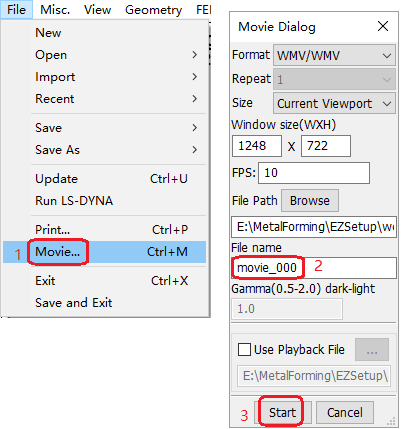Click the ellipsis playback file browse button
402x429 pixels.
pos(372,350)
